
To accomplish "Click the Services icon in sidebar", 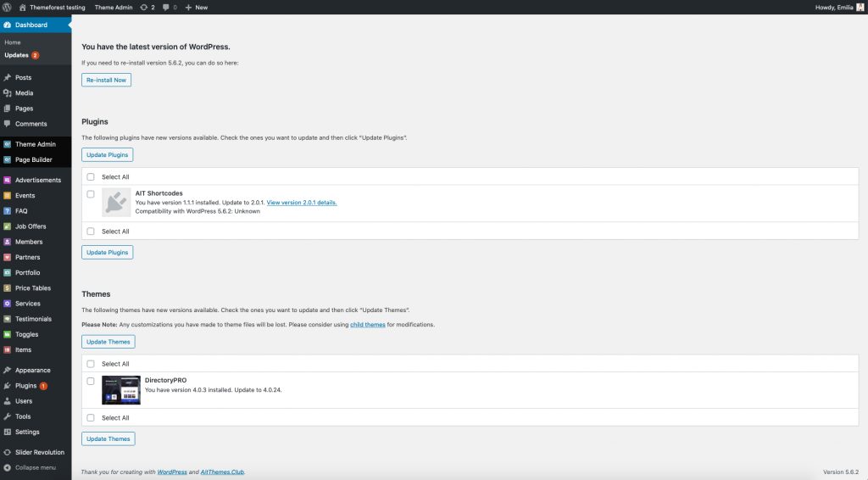I will click(x=7, y=304).
